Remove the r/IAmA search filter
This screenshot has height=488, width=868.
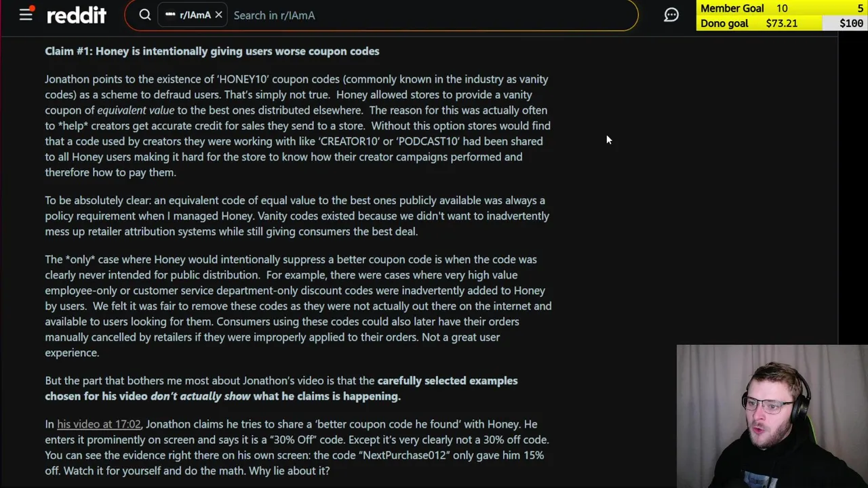coord(218,15)
